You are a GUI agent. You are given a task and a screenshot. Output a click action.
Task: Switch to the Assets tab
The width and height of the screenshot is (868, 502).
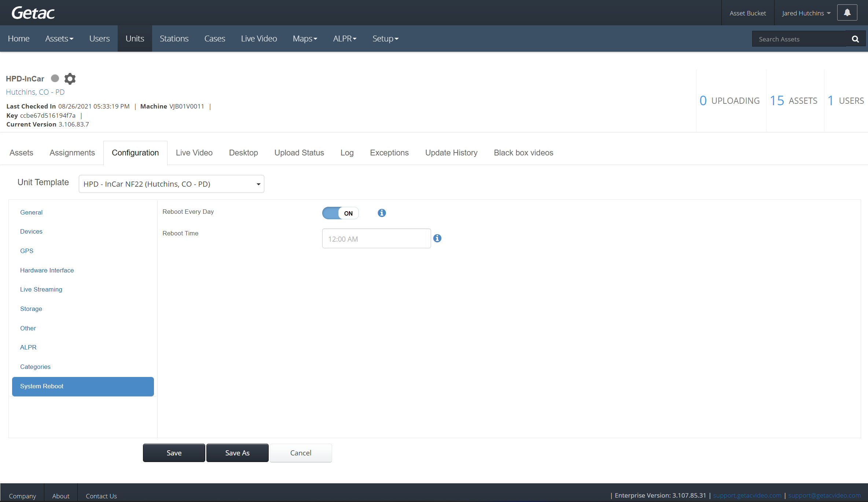[21, 153]
